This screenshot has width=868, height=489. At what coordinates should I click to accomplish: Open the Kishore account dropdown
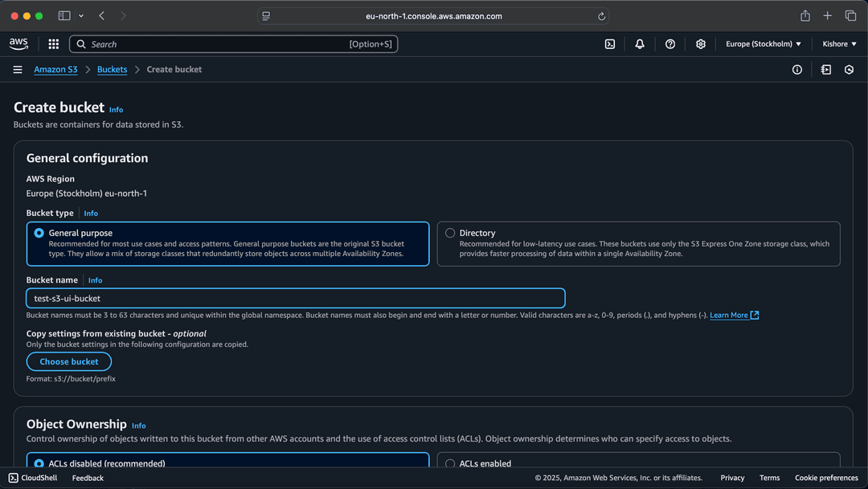(839, 44)
